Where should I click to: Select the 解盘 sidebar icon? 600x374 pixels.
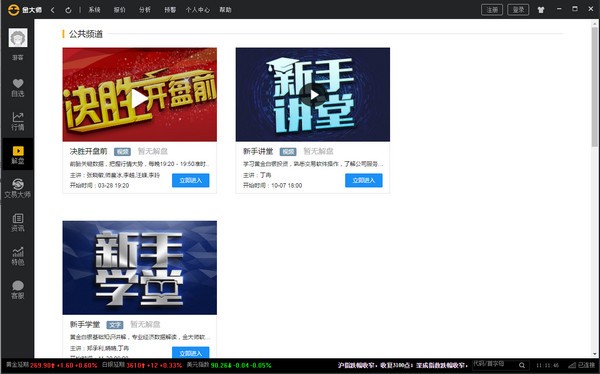(18, 154)
